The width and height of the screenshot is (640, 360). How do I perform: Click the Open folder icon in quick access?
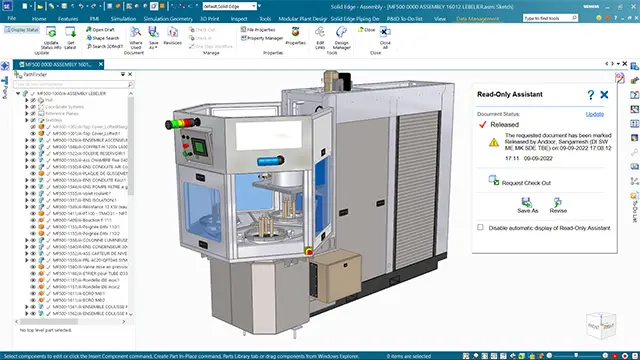pyautogui.click(x=40, y=6)
